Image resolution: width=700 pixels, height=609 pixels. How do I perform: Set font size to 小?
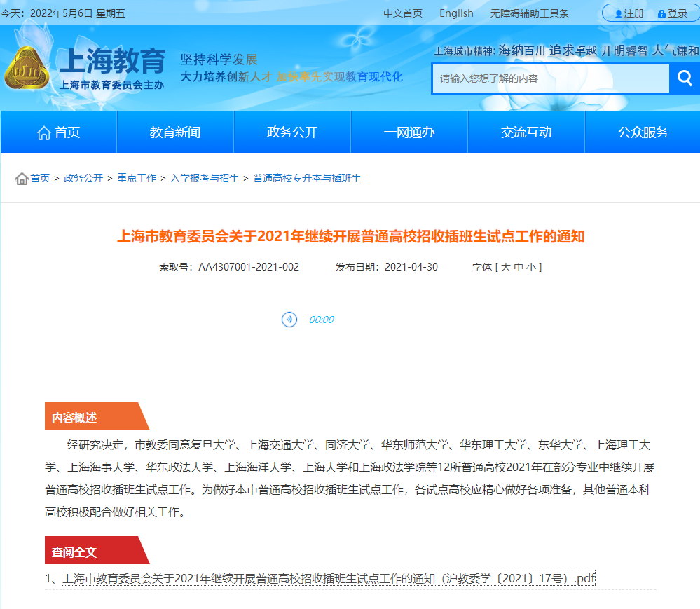[x=531, y=267]
